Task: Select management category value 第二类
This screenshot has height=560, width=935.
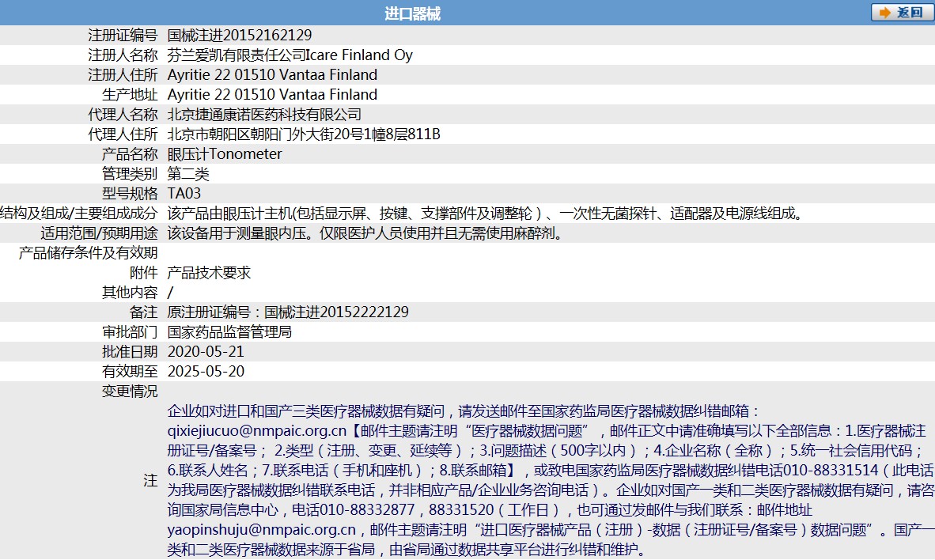Action: click(188, 173)
